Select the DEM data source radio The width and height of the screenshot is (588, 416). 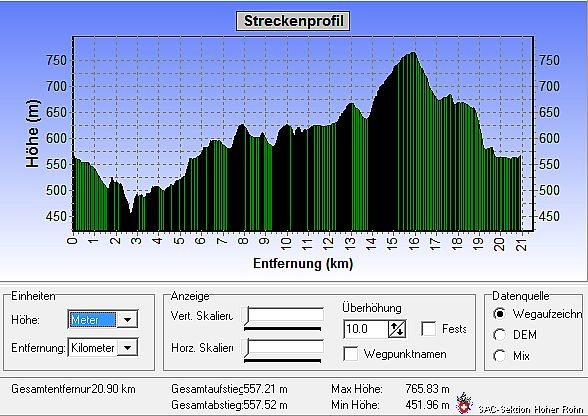[x=500, y=335]
